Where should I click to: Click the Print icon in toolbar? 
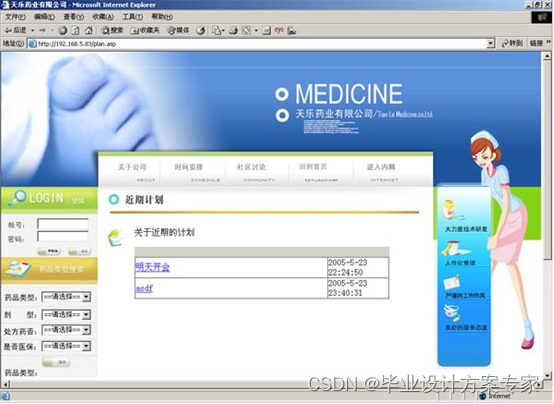(x=233, y=30)
